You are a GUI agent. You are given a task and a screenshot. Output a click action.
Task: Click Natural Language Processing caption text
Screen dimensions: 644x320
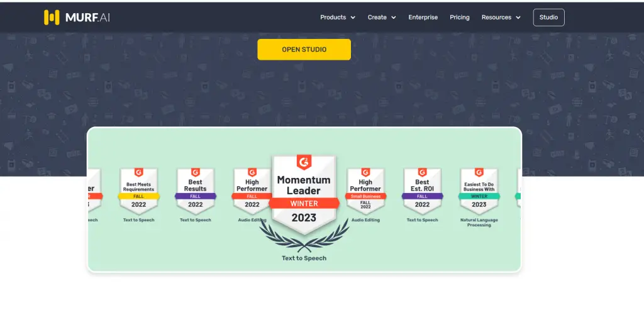(479, 223)
